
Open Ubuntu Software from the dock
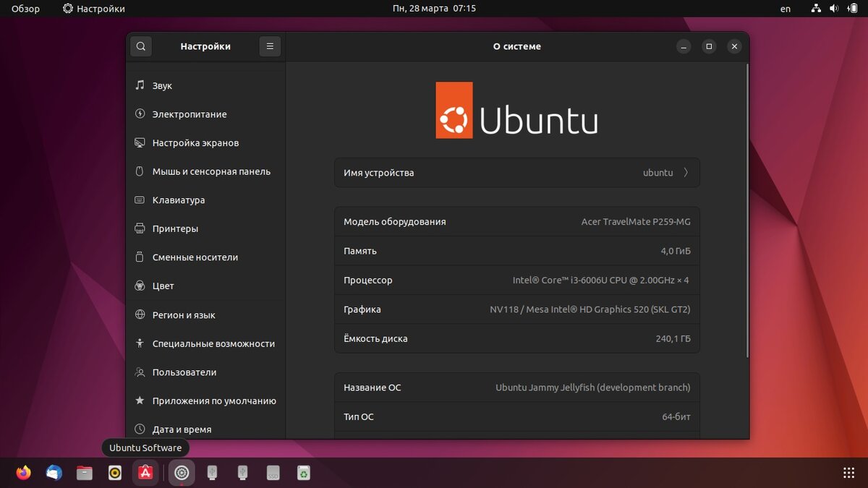pyautogui.click(x=145, y=473)
